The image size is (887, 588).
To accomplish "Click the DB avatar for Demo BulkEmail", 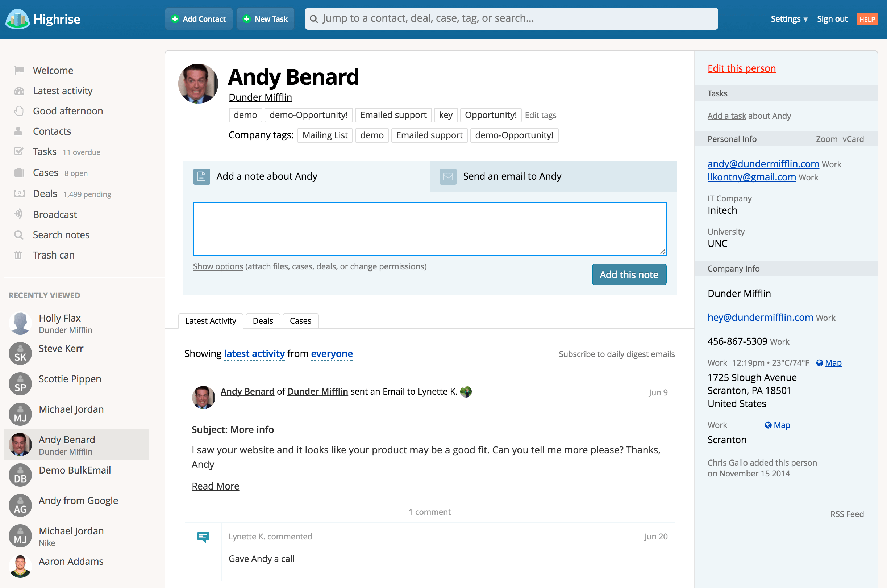I will tap(20, 475).
